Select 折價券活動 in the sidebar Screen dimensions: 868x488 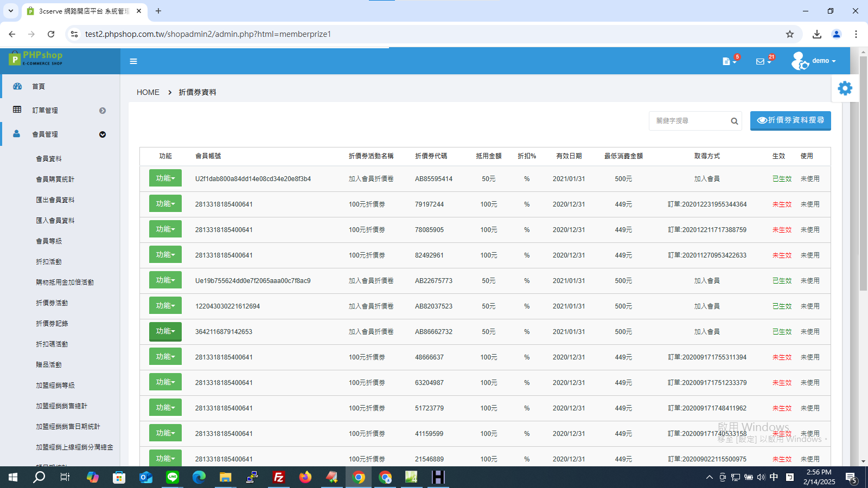click(x=52, y=303)
